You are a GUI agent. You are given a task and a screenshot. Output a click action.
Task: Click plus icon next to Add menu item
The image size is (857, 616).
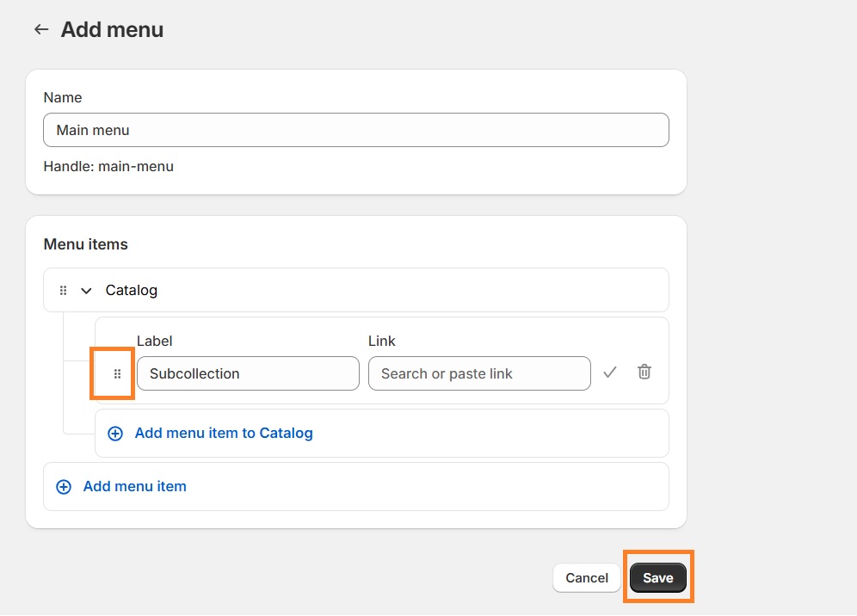64,487
